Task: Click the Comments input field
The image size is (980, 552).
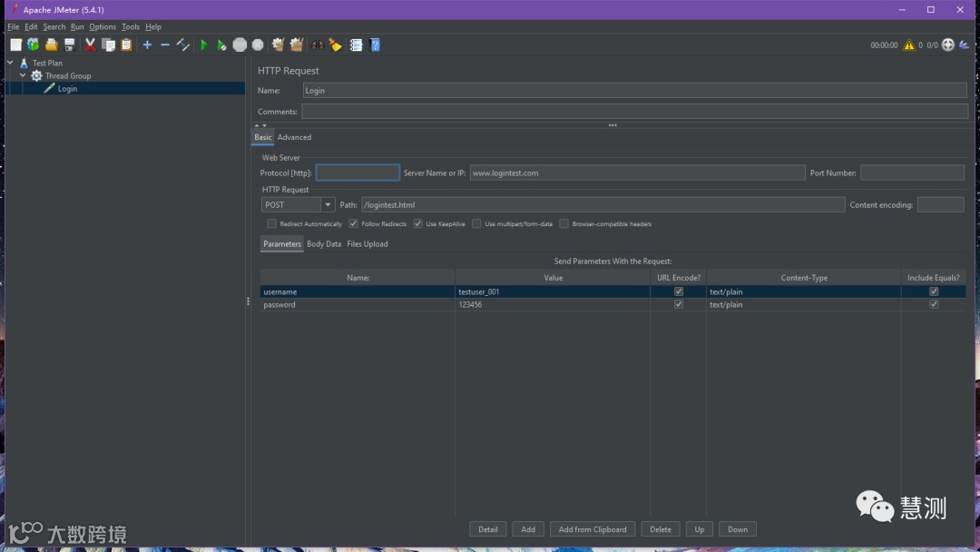Action: click(x=634, y=112)
